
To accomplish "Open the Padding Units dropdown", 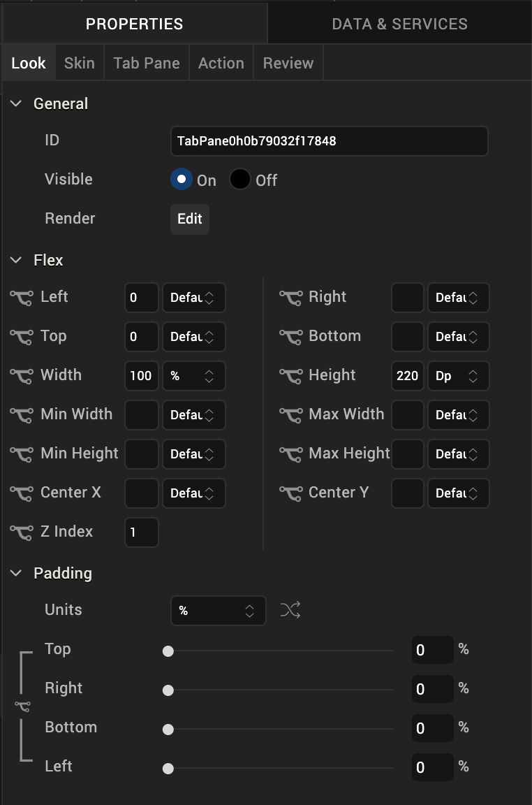I will coord(218,611).
